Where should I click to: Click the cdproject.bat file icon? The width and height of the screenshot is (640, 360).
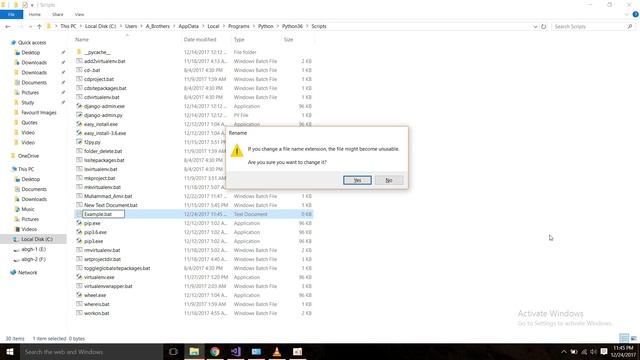click(x=79, y=79)
